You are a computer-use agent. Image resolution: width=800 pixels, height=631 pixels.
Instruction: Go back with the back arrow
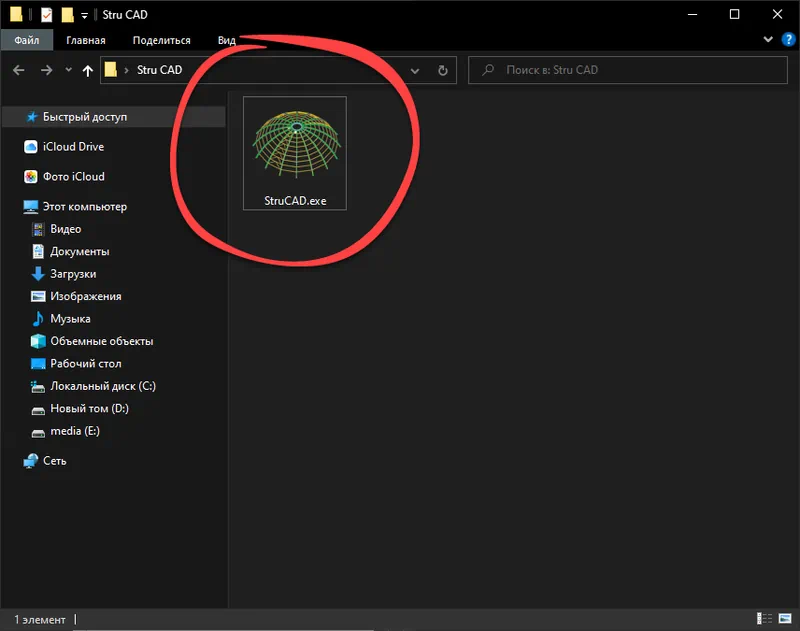coord(19,70)
